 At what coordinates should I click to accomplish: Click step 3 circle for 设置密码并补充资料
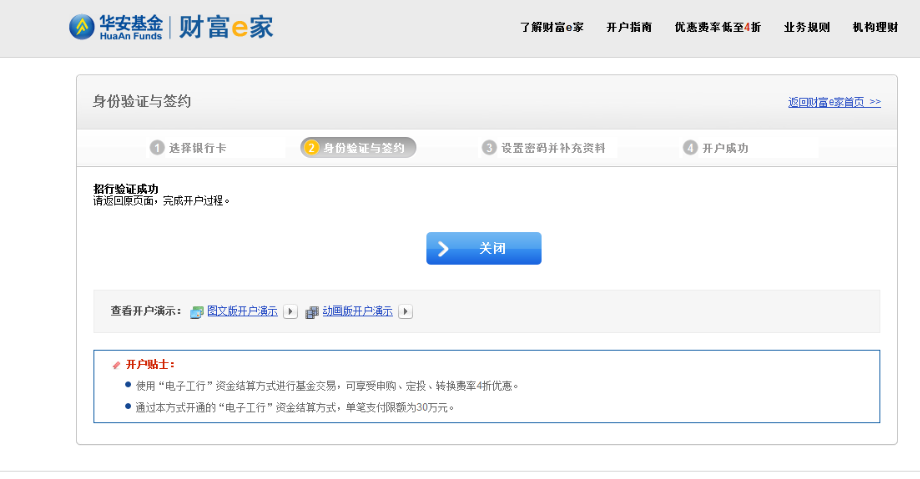pos(489,148)
